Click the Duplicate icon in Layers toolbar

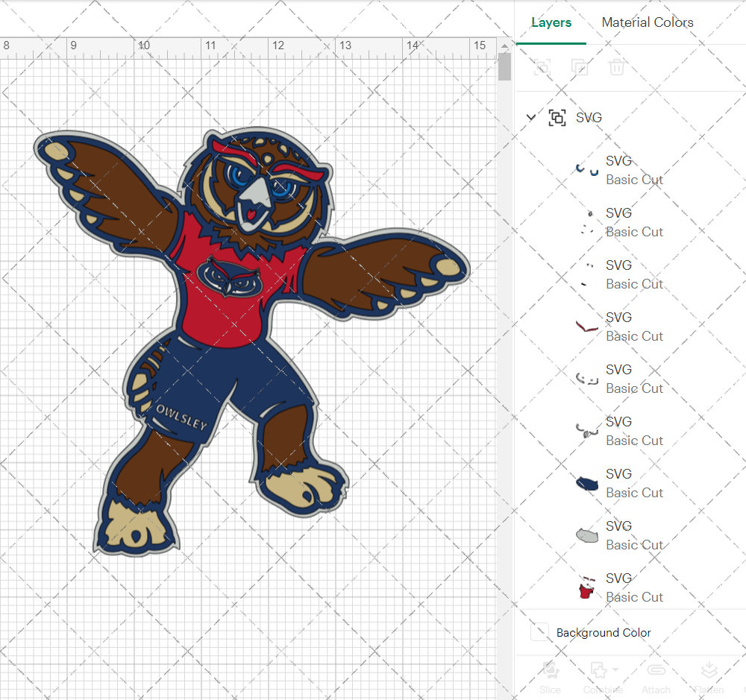click(579, 67)
